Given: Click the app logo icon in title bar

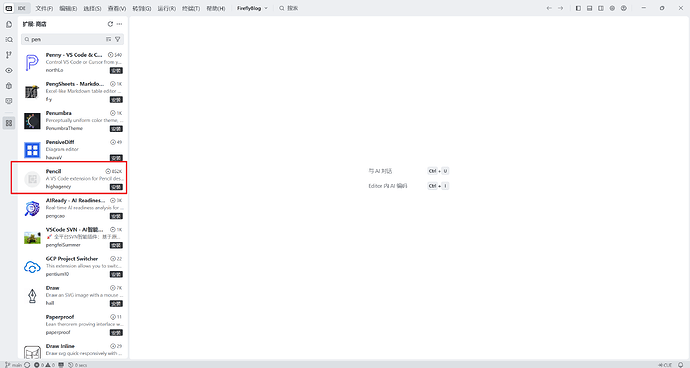Looking at the screenshot, I should pyautogui.click(x=9, y=8).
